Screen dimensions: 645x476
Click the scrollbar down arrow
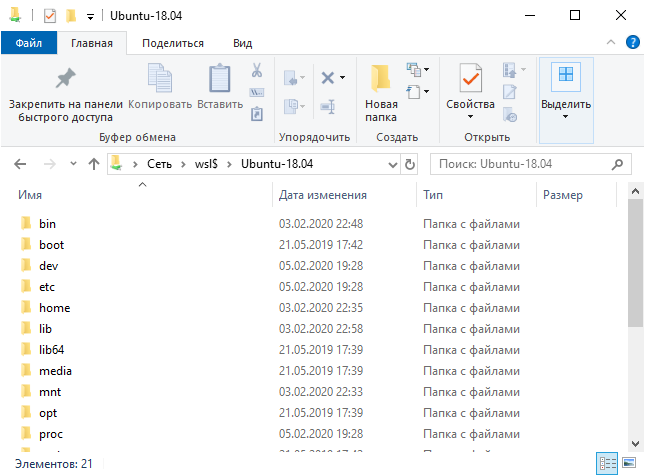(635, 444)
